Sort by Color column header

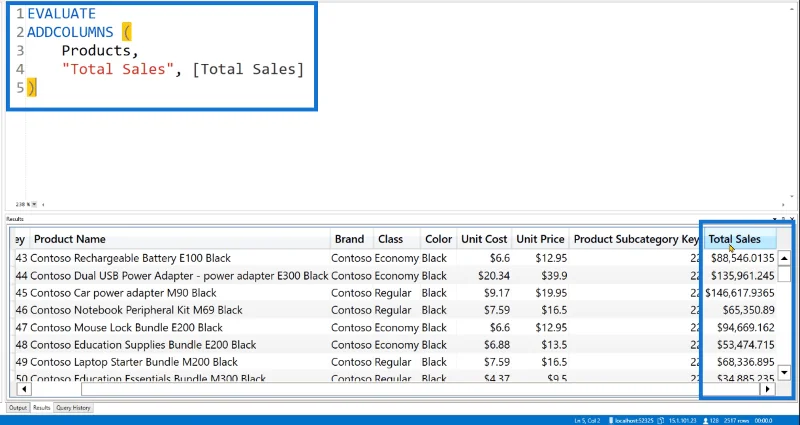(438, 239)
